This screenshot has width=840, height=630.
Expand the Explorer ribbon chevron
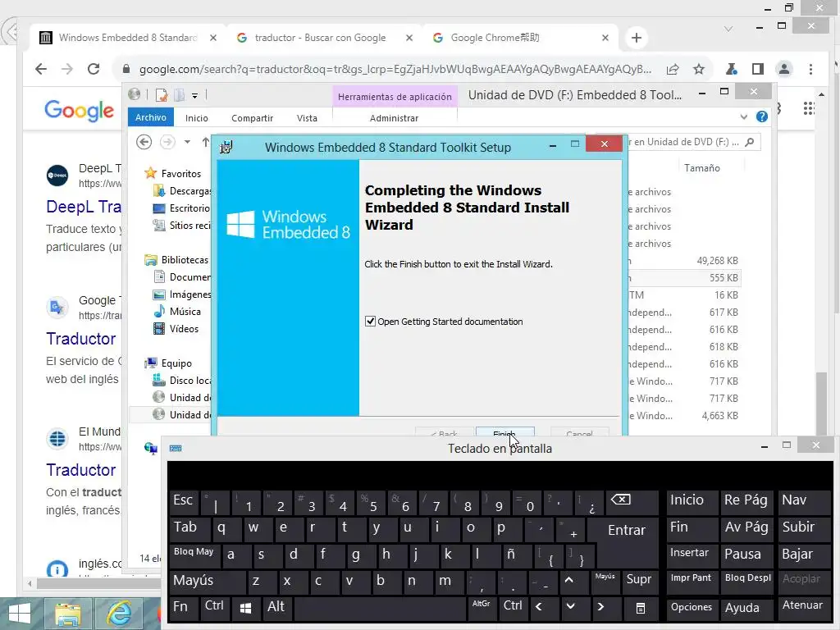[x=743, y=116]
